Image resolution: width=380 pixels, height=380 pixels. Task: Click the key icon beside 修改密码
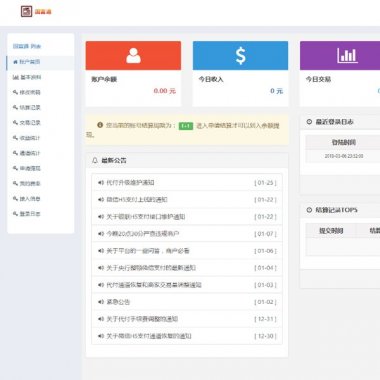click(15, 92)
